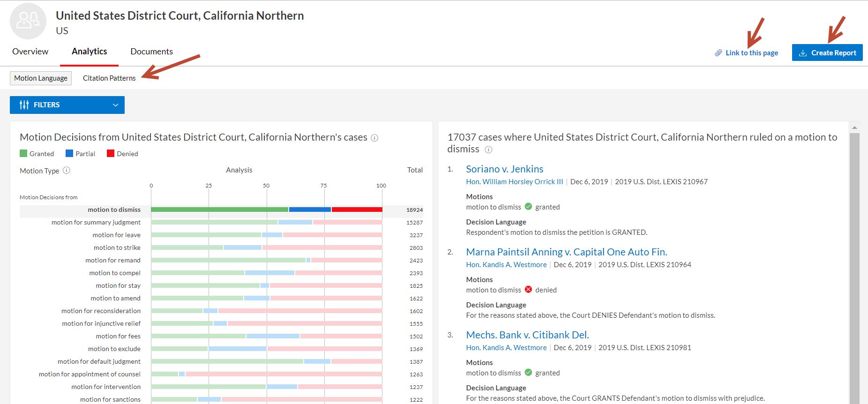Select the motion to strike row
The image size is (868, 404).
coord(221,248)
